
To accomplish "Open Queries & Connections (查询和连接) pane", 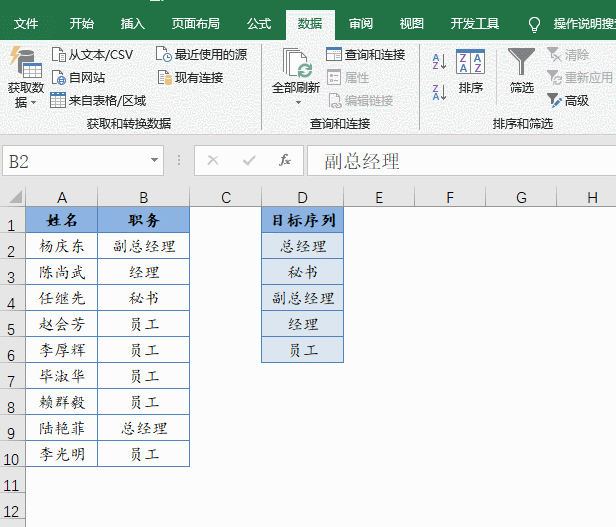I will click(366, 55).
